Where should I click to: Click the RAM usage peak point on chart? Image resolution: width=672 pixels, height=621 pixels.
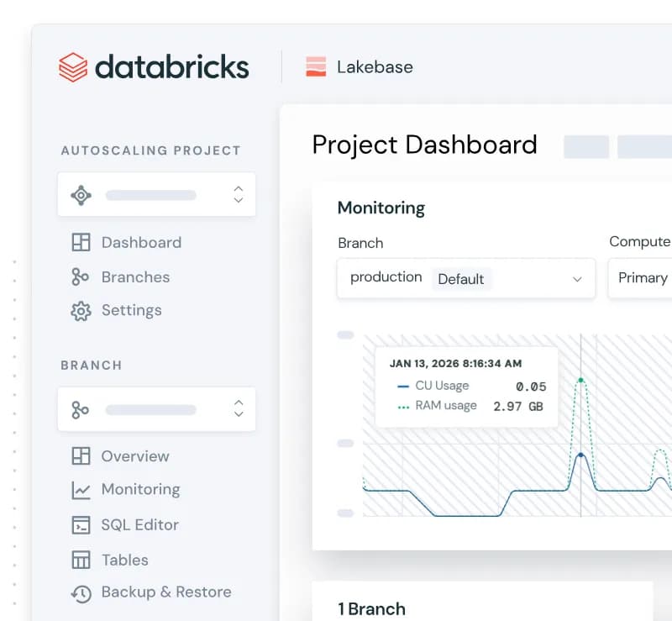580,380
